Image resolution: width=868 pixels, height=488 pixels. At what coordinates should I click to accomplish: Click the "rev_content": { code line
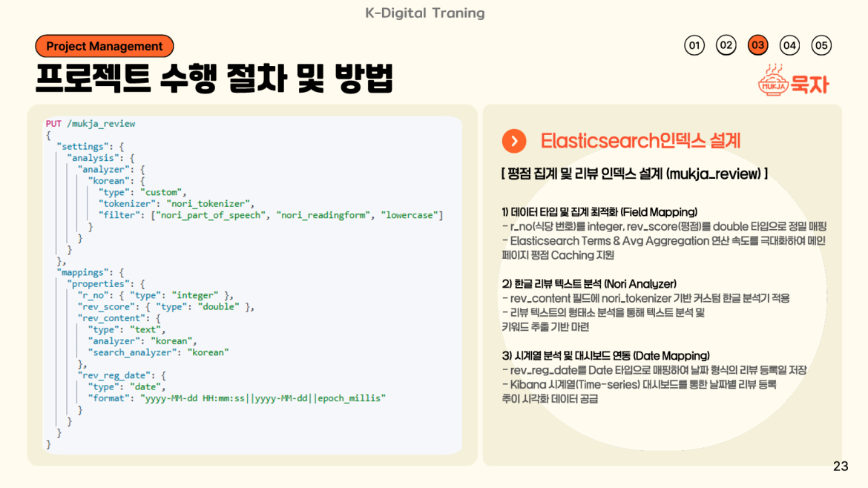tap(119, 318)
